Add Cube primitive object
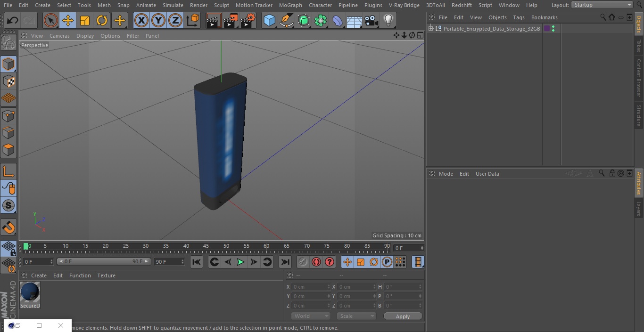Viewport: 644px width, 332px height. (269, 20)
